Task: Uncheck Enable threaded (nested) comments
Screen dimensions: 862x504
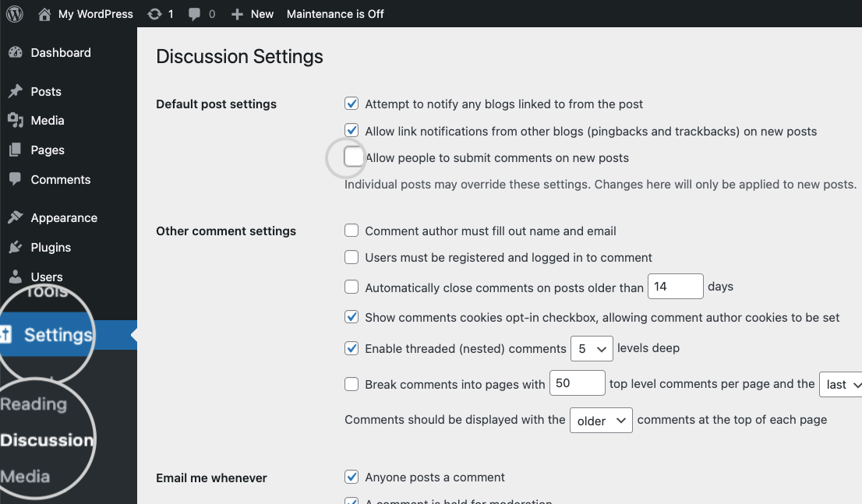Action: (x=352, y=348)
